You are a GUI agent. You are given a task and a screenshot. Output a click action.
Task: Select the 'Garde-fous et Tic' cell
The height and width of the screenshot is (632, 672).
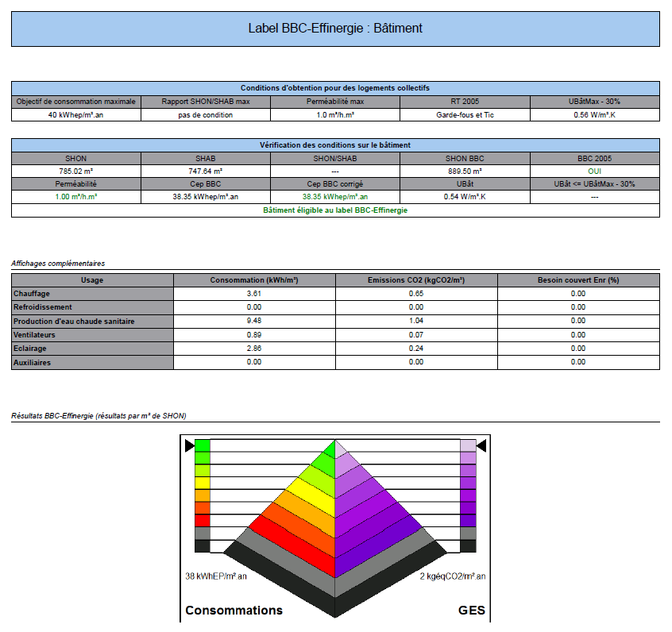pyautogui.click(x=465, y=115)
